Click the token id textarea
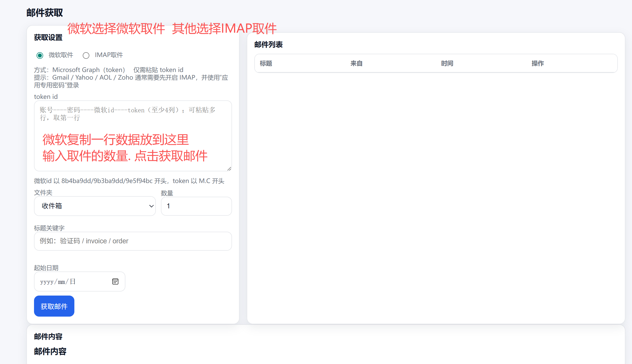 (x=133, y=136)
